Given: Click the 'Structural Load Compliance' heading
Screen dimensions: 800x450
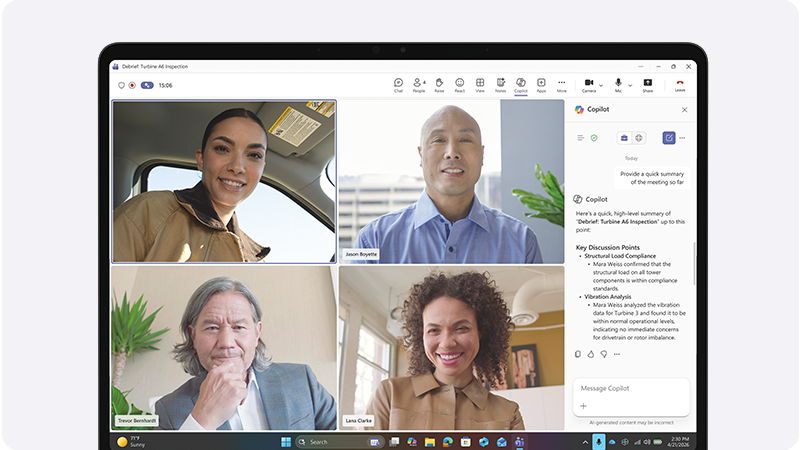Looking at the screenshot, I should tap(620, 256).
